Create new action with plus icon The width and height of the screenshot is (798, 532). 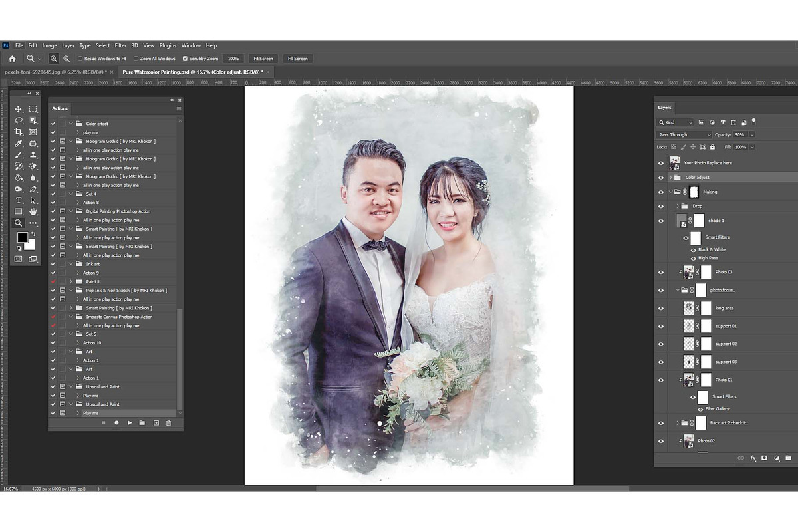[x=156, y=422]
